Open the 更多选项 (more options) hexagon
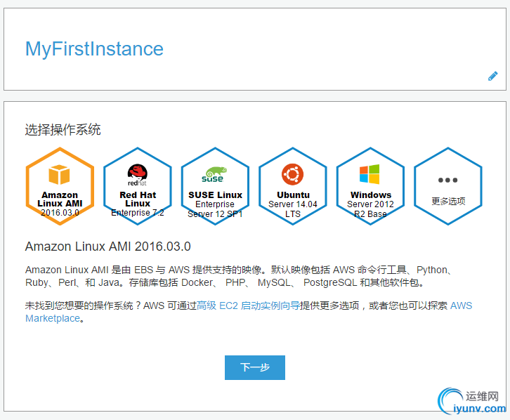The image size is (510, 420). [448, 186]
